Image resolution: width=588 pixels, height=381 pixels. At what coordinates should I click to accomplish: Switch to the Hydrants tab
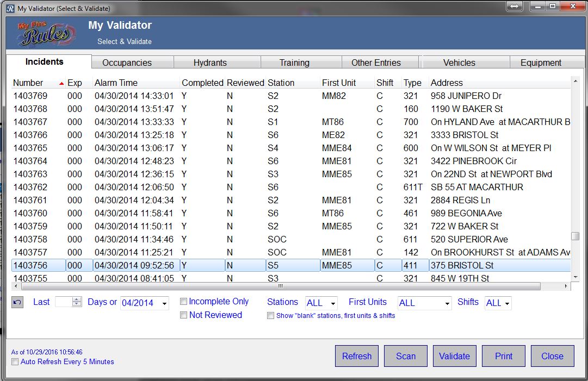point(210,63)
